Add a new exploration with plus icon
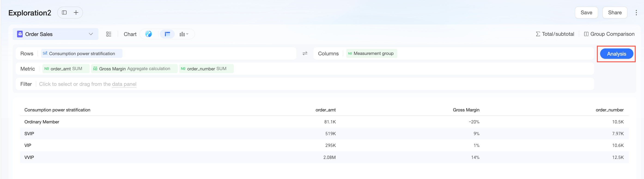Screen dimensions: 644x179 [x=76, y=12]
